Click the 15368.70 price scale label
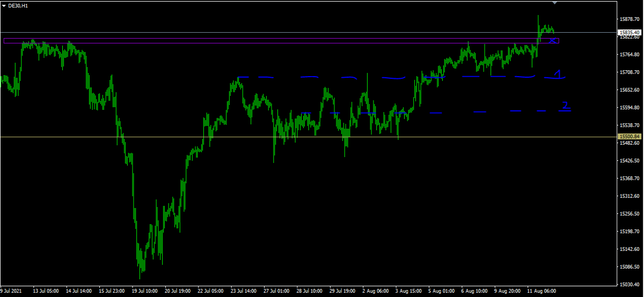This screenshot has height=297, width=644. click(629, 179)
